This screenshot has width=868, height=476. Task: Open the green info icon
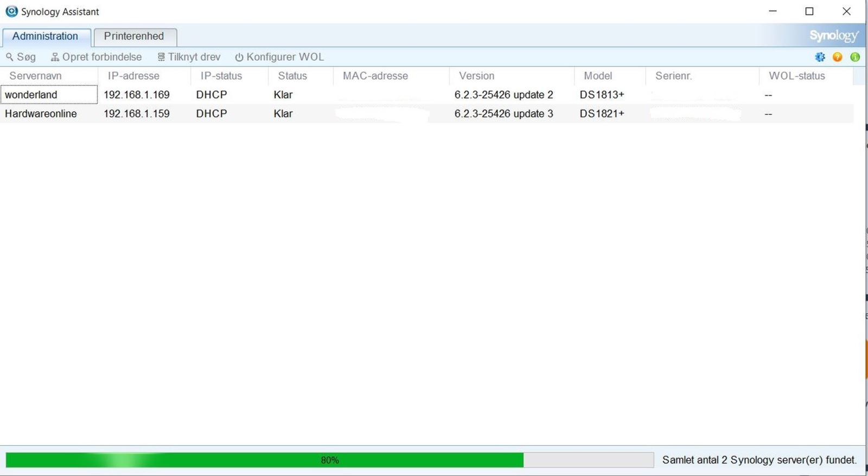click(855, 57)
